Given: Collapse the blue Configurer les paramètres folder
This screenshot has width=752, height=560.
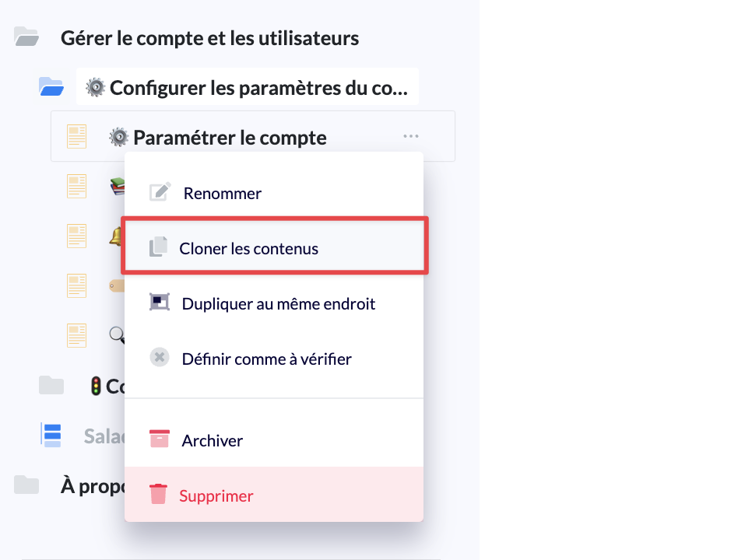Looking at the screenshot, I should pos(51,86).
